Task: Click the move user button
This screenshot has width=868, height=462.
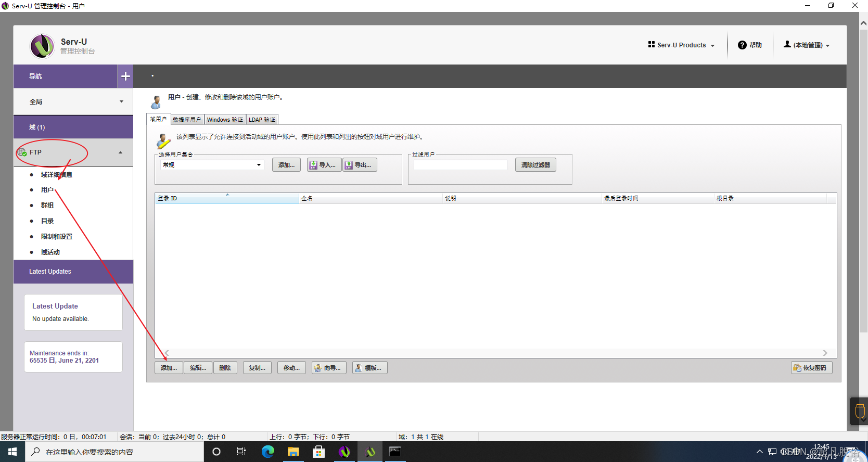Action: [291, 368]
